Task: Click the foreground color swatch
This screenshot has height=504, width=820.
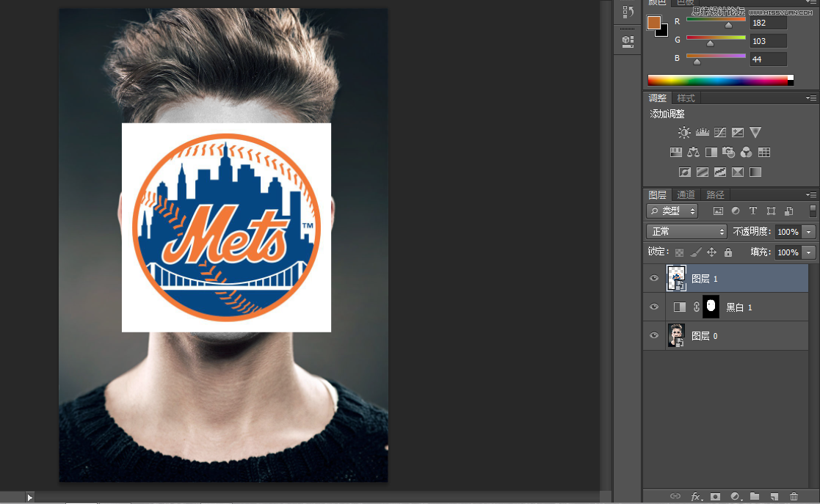Action: [x=653, y=23]
